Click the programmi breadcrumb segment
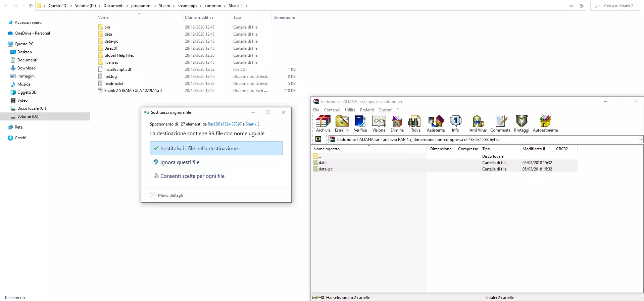The height and width of the screenshot is (301, 644). pyautogui.click(x=141, y=6)
